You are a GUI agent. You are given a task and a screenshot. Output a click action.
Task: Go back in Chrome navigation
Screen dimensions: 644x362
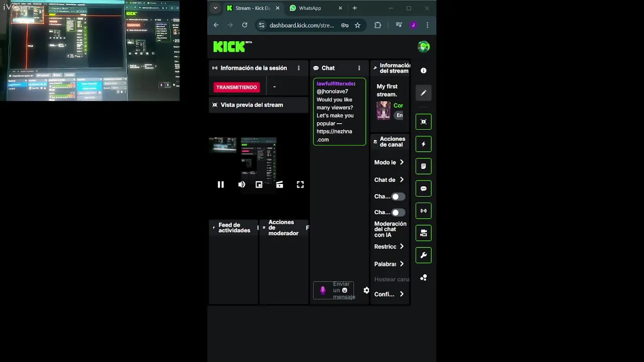[216, 25]
